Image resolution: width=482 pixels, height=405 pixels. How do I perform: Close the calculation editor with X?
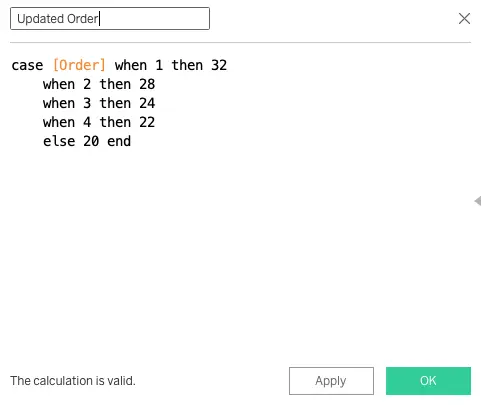[464, 19]
